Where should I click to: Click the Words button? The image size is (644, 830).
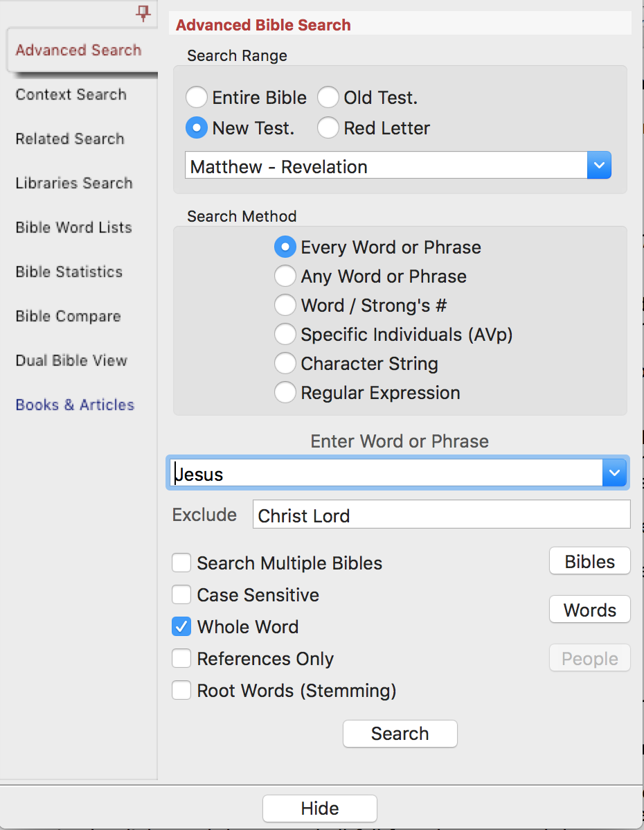(589, 610)
